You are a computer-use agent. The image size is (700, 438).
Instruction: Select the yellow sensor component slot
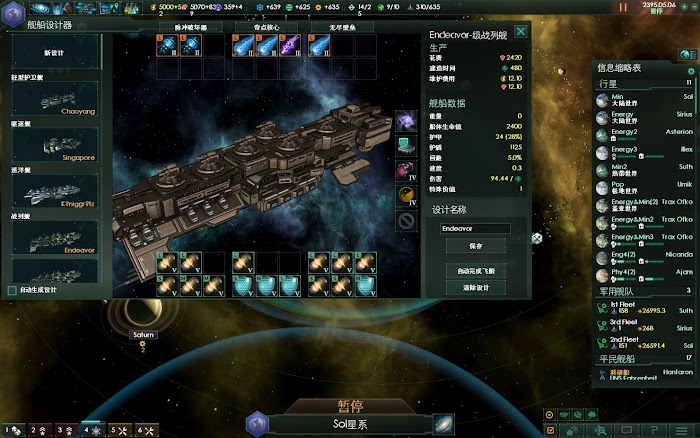pos(406,196)
